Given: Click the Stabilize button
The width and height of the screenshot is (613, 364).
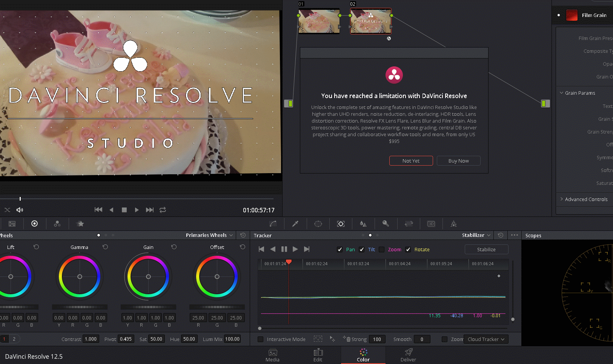Looking at the screenshot, I should (x=486, y=249).
